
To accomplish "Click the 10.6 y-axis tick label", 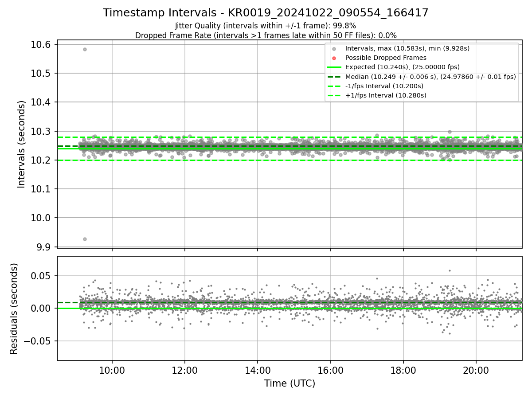I will tap(42, 44).
